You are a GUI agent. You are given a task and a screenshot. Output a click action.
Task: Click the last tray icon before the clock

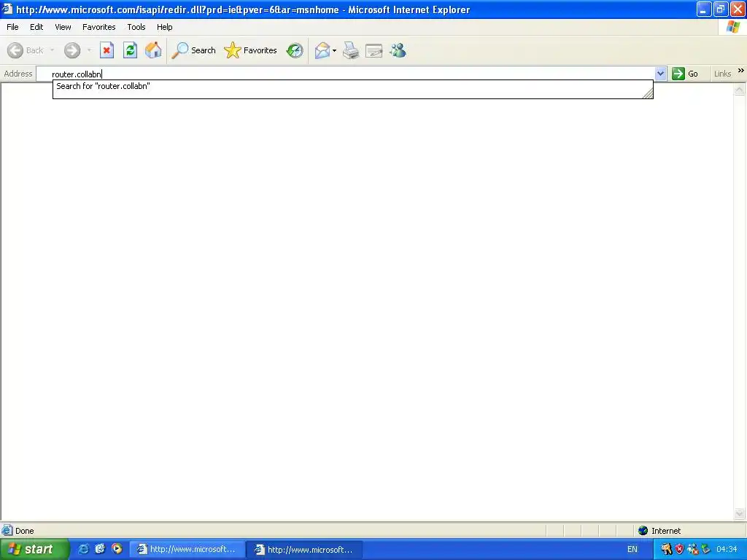coord(705,550)
